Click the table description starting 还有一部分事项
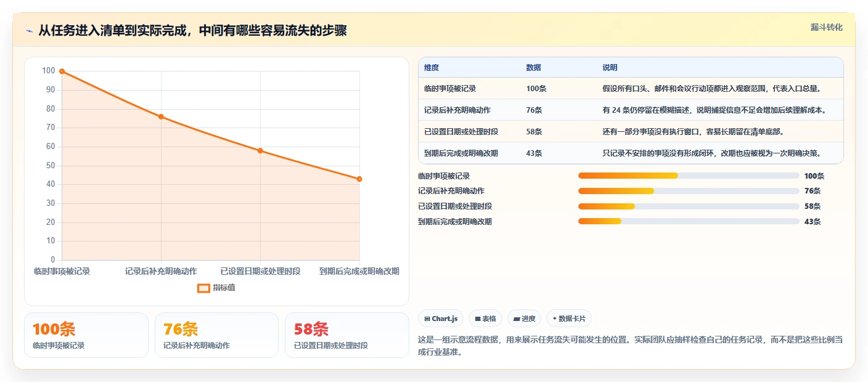Viewport: 868px width, 382px height. tap(694, 132)
